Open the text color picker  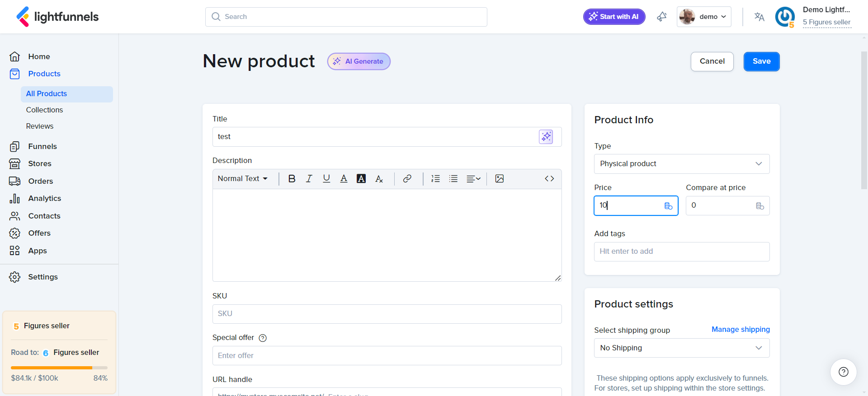(344, 179)
